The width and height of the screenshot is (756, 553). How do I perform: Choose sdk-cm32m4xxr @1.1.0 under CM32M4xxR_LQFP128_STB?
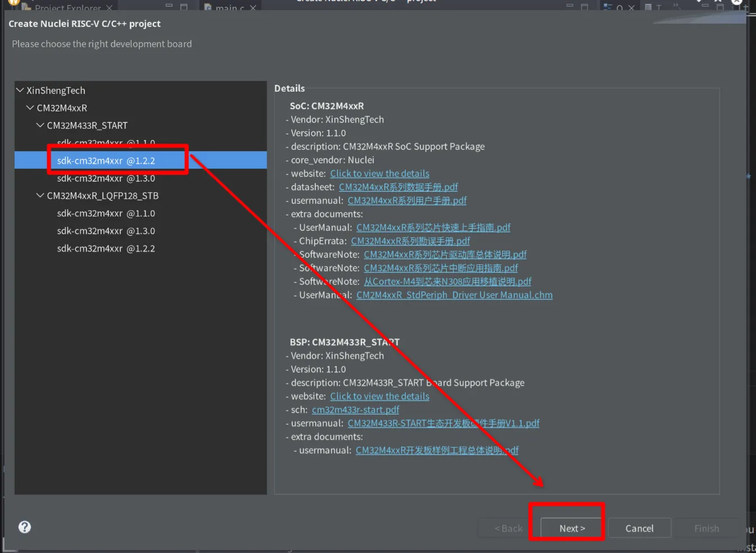(x=106, y=214)
